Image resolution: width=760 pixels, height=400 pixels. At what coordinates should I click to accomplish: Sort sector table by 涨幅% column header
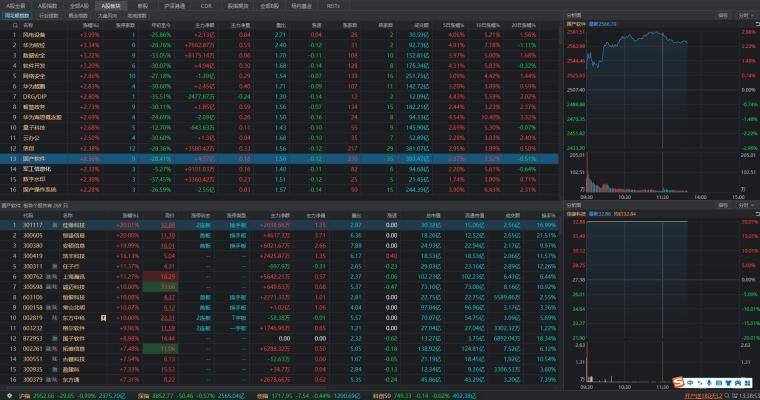coord(91,25)
